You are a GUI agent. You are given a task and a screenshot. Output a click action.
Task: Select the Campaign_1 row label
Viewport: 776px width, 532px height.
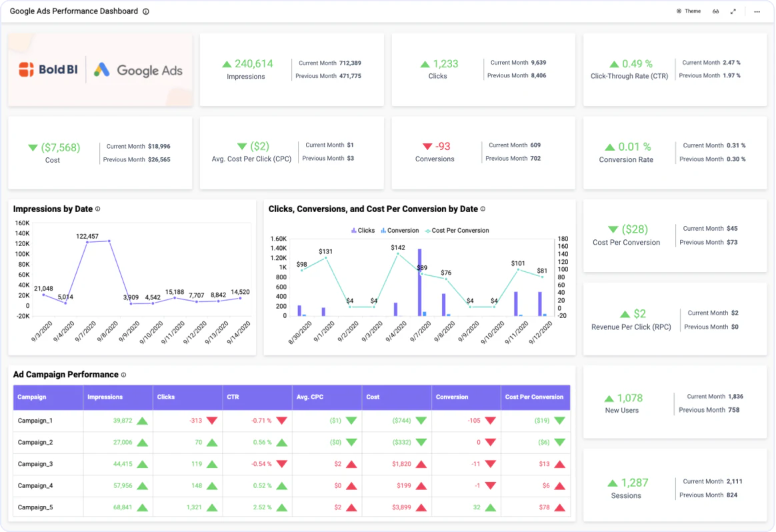35,421
